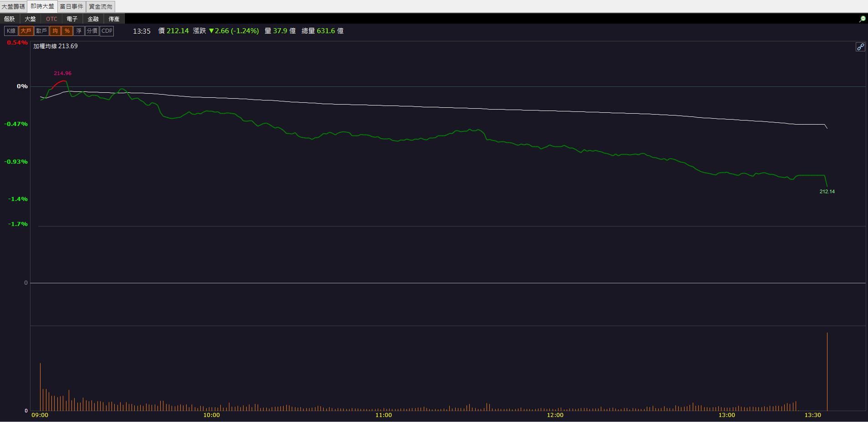
Task: Click the green magnifier search icon
Action: point(862,19)
